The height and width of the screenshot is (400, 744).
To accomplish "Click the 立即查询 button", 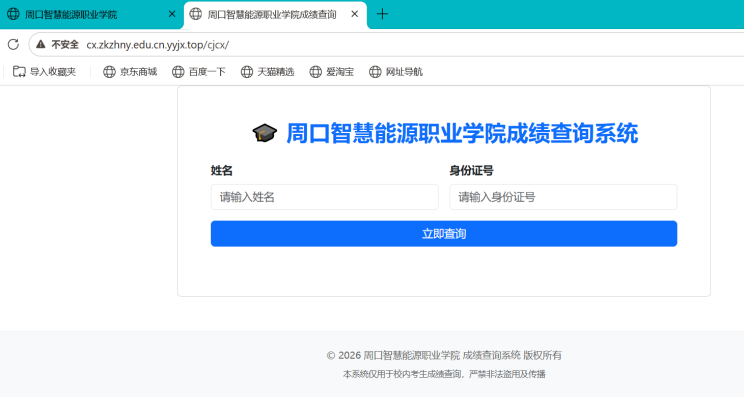I will (x=444, y=233).
